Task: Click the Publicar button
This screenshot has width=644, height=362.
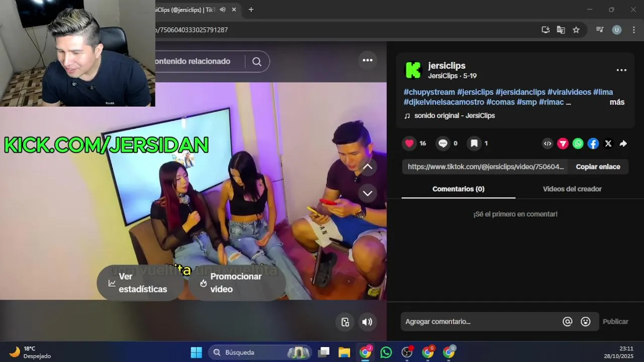Action: pos(615,322)
